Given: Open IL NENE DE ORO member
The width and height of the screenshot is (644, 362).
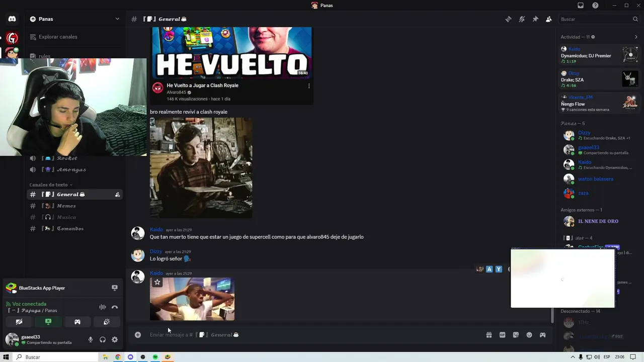Looking at the screenshot, I should point(599,221).
